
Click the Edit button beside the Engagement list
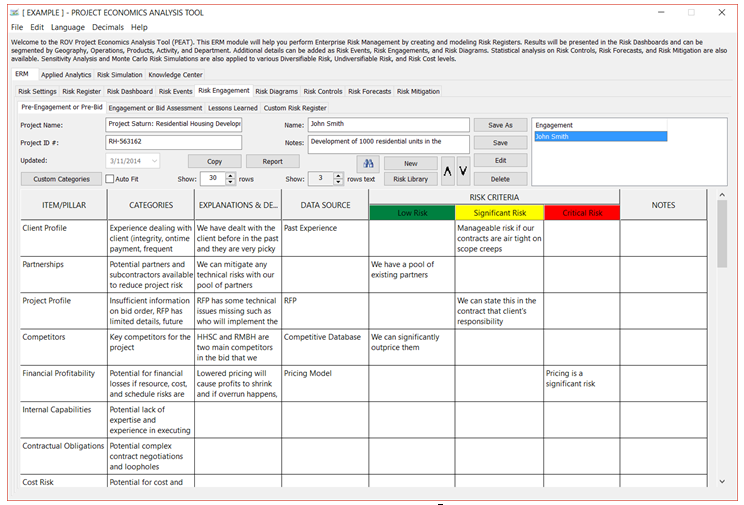pos(500,160)
